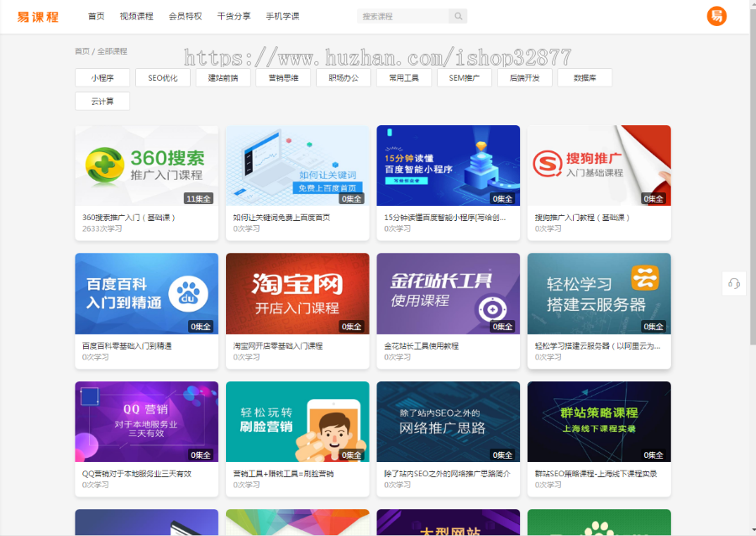Click inside the 搜索课程 search box
Image resolution: width=756 pixels, height=536 pixels.
coord(403,16)
